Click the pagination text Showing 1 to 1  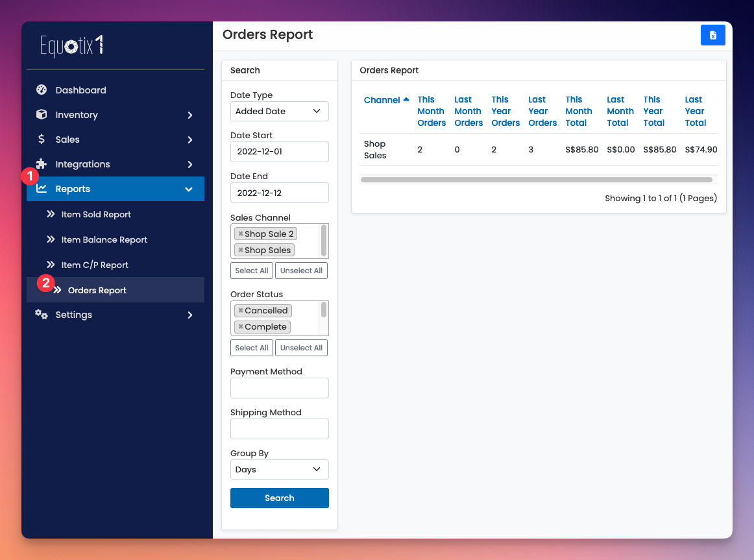(661, 198)
